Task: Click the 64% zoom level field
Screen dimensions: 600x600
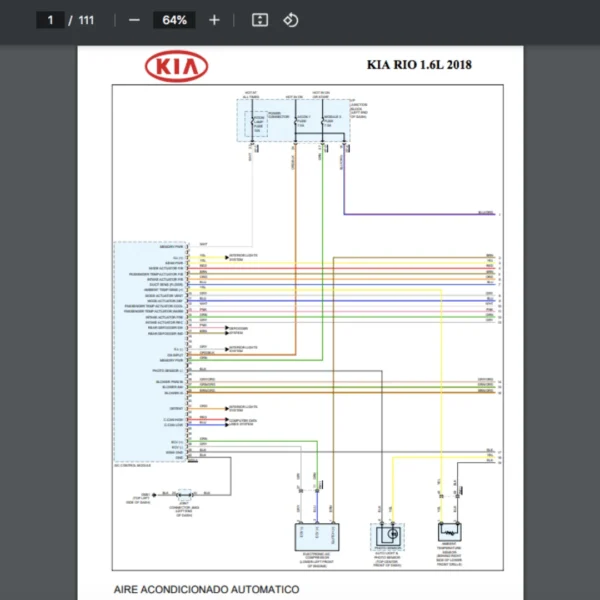Action: (x=174, y=20)
